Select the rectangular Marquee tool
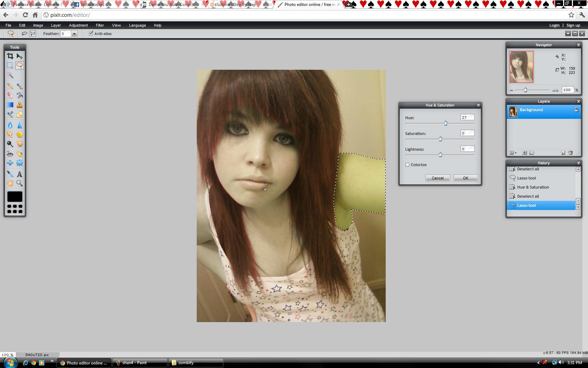Viewport: 588px width, 368px height. [10, 66]
